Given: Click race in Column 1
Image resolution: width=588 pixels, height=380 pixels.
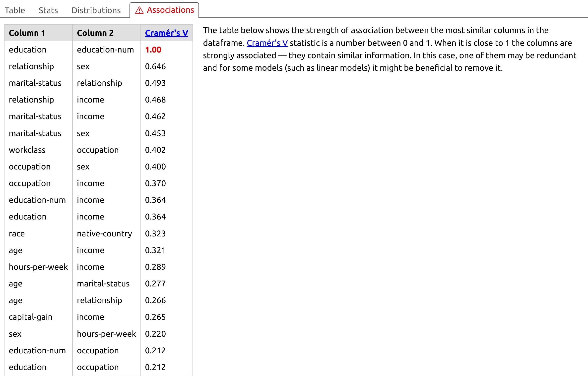Looking at the screenshot, I should click(x=17, y=233).
